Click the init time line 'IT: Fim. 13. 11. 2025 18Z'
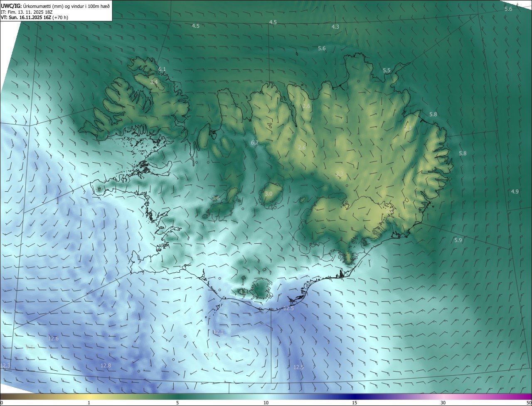 click(27, 12)
